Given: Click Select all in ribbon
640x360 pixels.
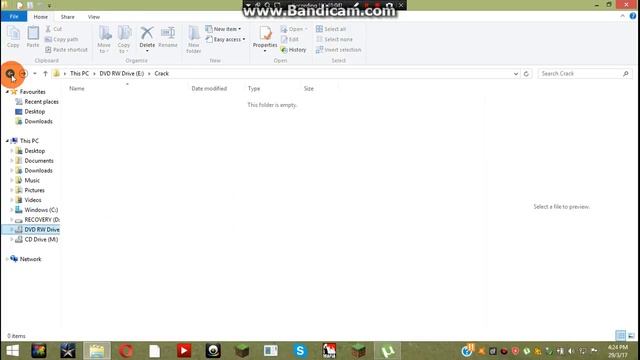Looking at the screenshot, I should (331, 29).
